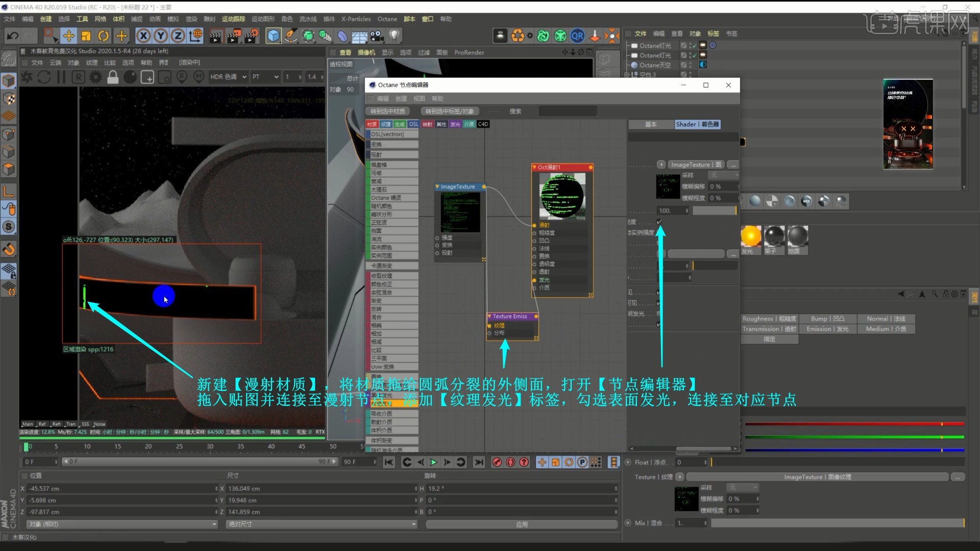
Task: Select the Rotate tool in the toolbar
Action: [104, 36]
